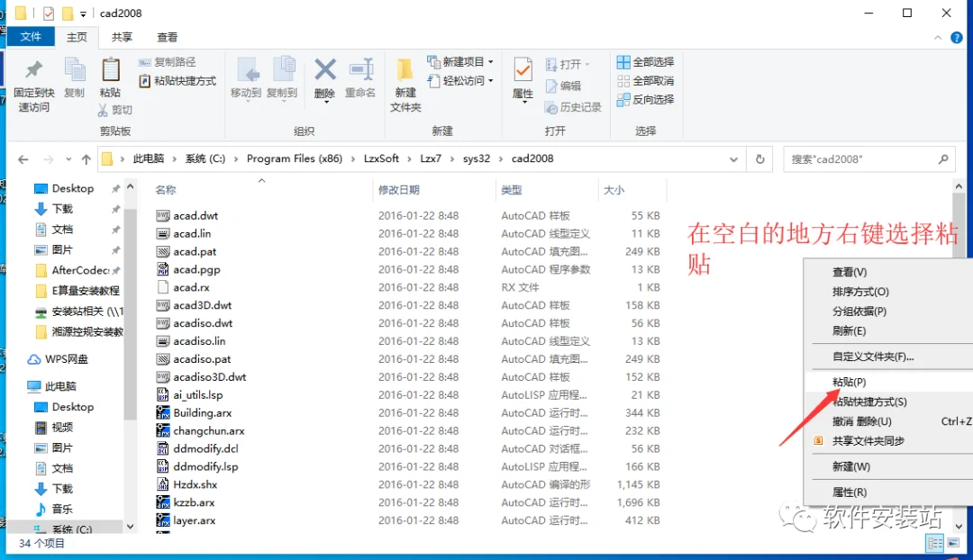Image resolution: width=973 pixels, height=560 pixels.
Task: Click the New folder icon
Action: [405, 69]
